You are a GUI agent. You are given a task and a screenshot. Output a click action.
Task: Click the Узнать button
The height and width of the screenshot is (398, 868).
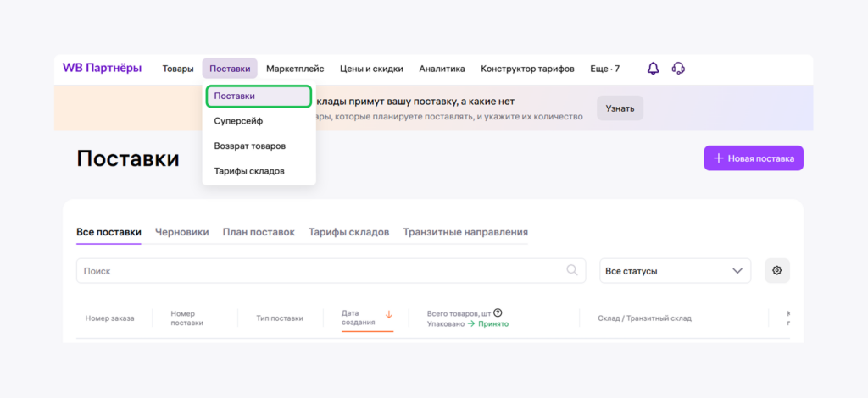(x=620, y=108)
